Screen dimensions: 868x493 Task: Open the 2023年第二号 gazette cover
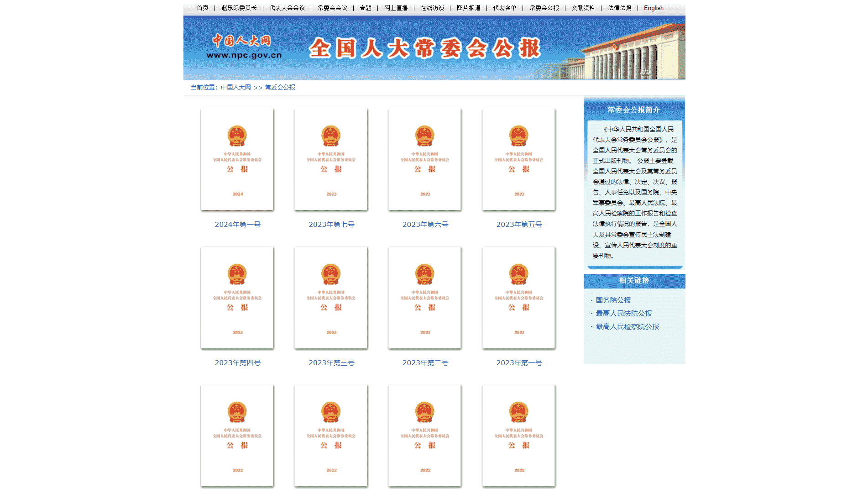425,298
